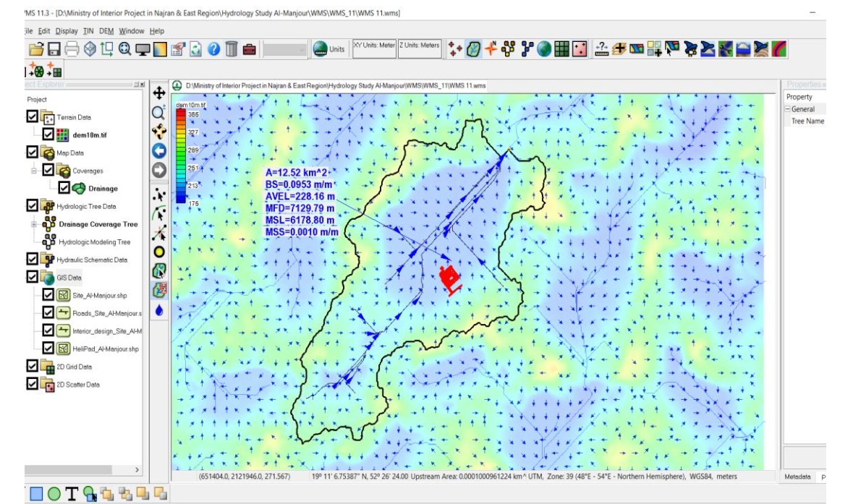Print the map with the printer icon
866x504 pixels.
(x=72, y=49)
